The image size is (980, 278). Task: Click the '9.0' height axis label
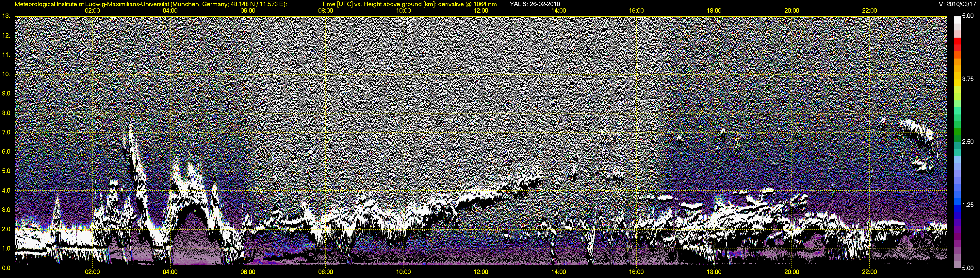[x=6, y=93]
